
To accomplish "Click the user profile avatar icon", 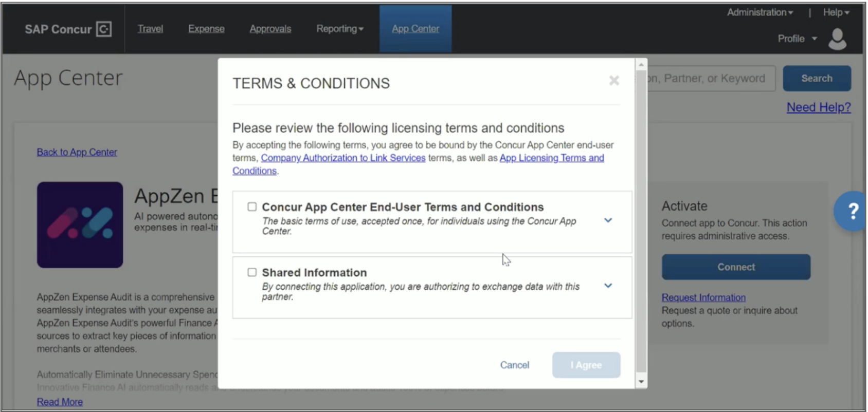I will [x=838, y=39].
